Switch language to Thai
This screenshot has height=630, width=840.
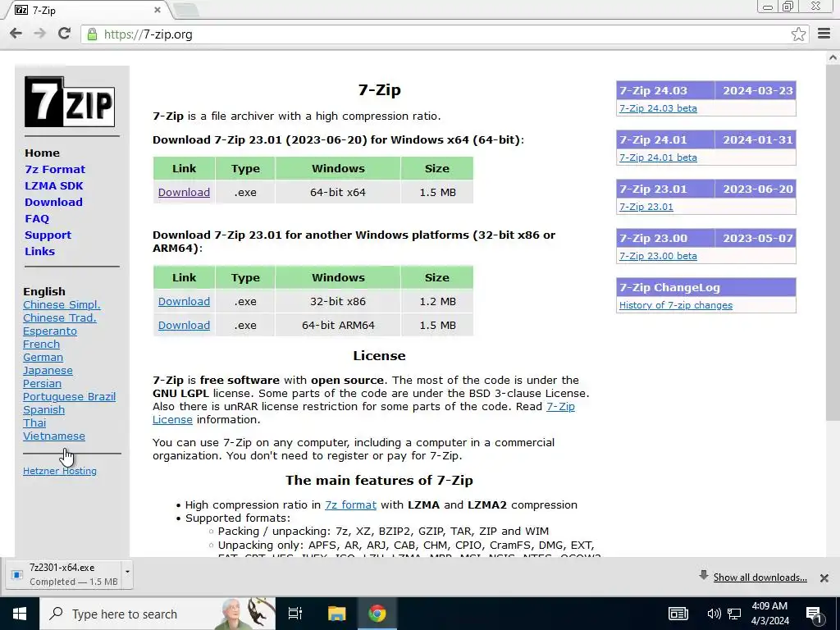[x=34, y=422]
